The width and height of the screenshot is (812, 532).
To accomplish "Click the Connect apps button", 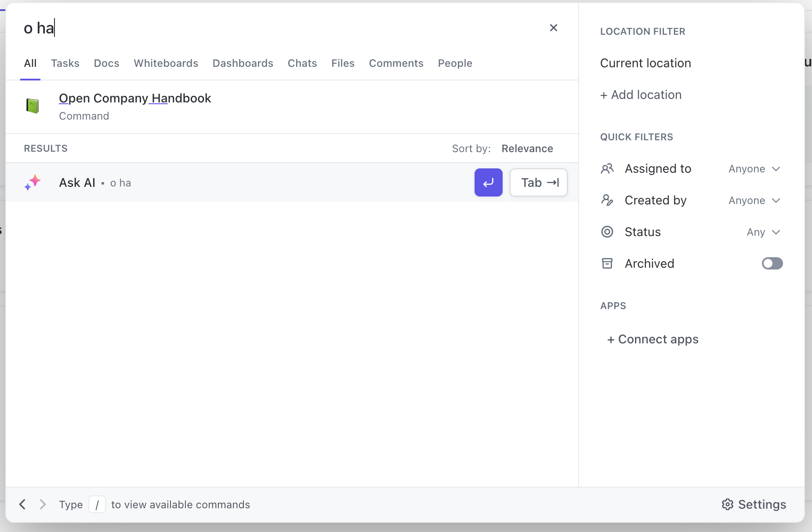I will (653, 339).
